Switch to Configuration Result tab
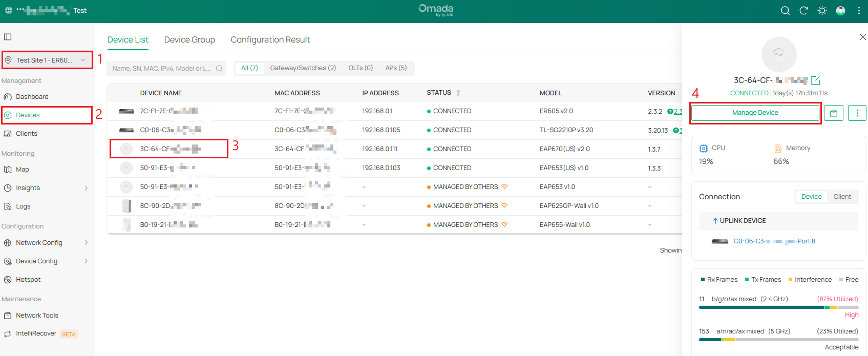This screenshot has height=356, width=868. 270,40
